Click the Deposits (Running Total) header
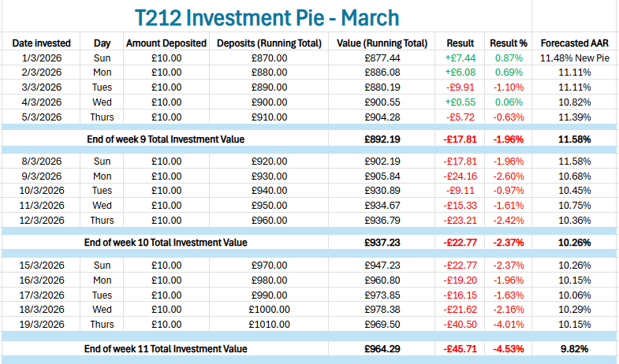The image size is (619, 364). coord(269,43)
